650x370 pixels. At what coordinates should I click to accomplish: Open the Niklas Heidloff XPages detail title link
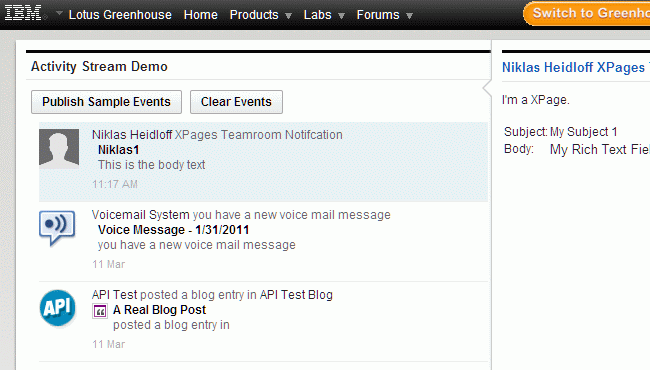click(x=576, y=67)
